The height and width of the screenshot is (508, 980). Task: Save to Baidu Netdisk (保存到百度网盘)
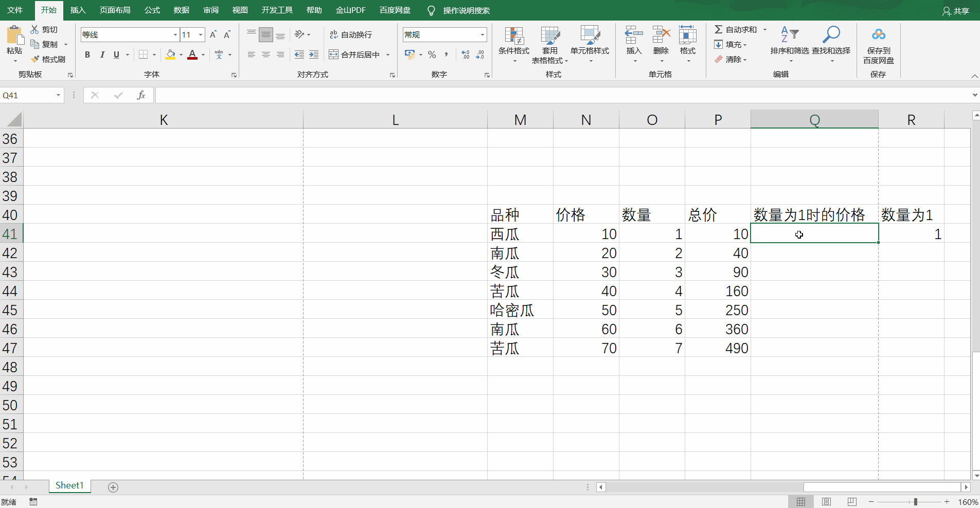(x=879, y=45)
